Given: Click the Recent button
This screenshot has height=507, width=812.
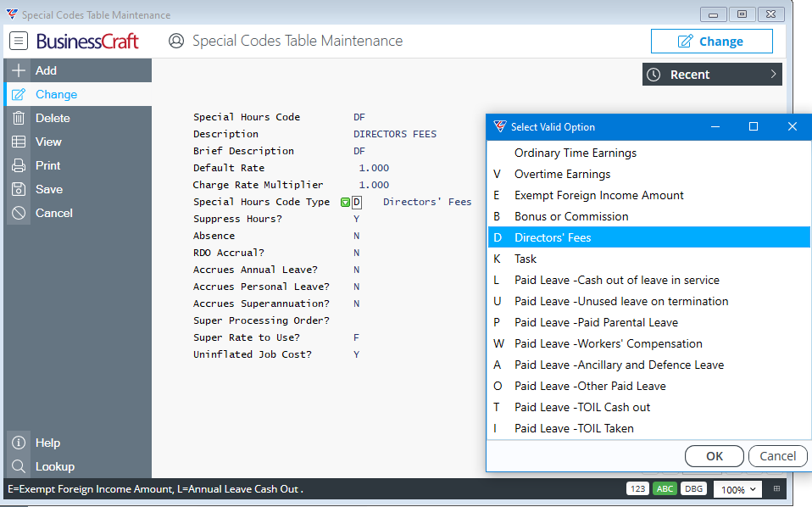Looking at the screenshot, I should (x=712, y=75).
